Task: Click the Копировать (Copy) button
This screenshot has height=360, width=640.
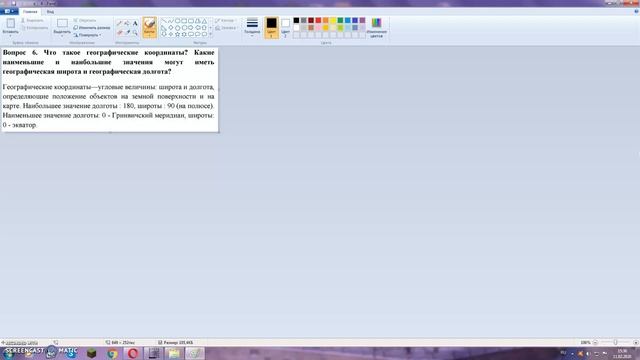Action: (34, 28)
